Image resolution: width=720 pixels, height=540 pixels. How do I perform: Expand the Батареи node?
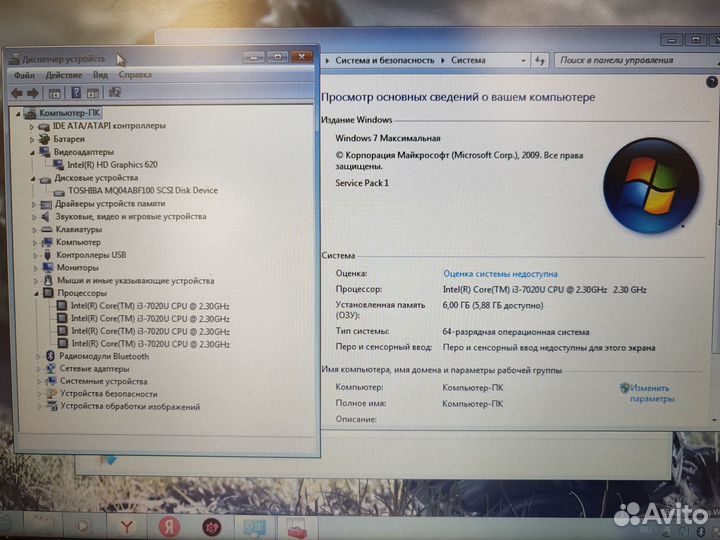click(32, 140)
